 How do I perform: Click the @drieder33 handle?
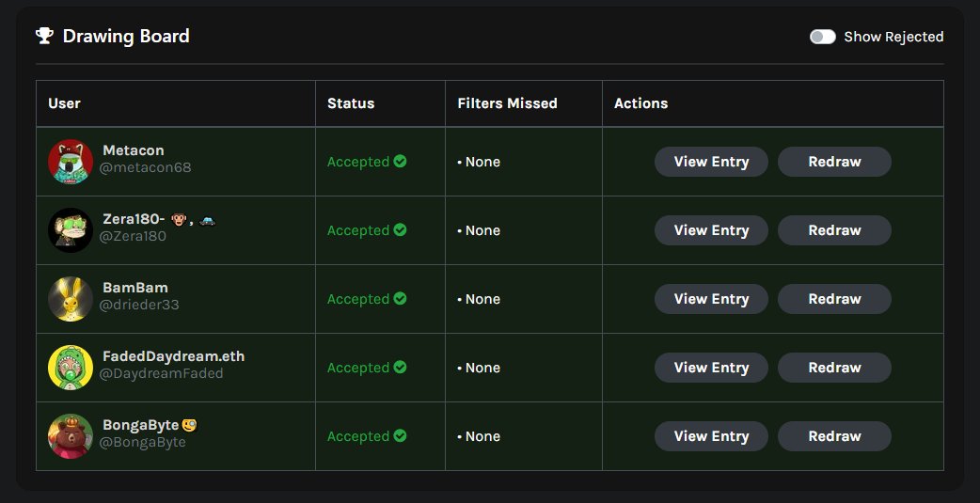point(139,305)
